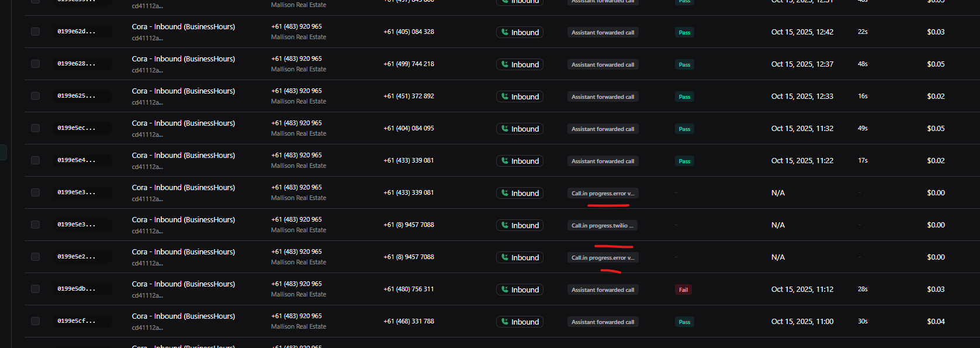This screenshot has height=348, width=980.
Task: Click Pass badge on 12:42 call
Action: [x=684, y=32]
